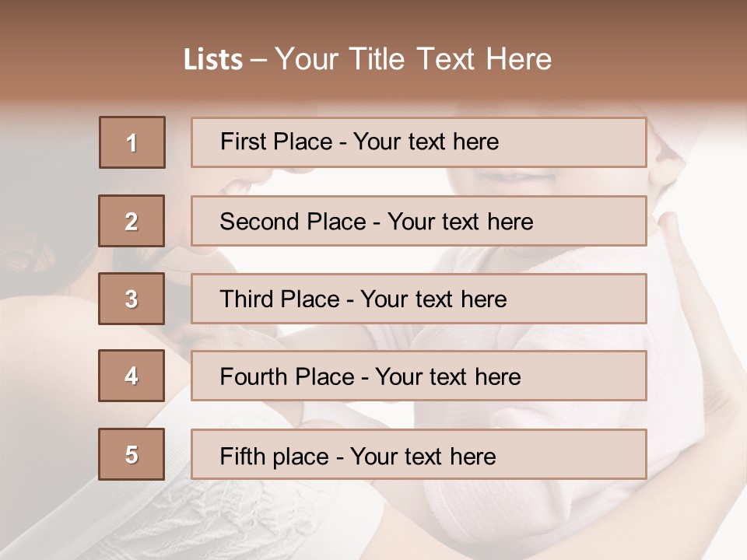Click the number 1 box
747x560 pixels.
132,142
